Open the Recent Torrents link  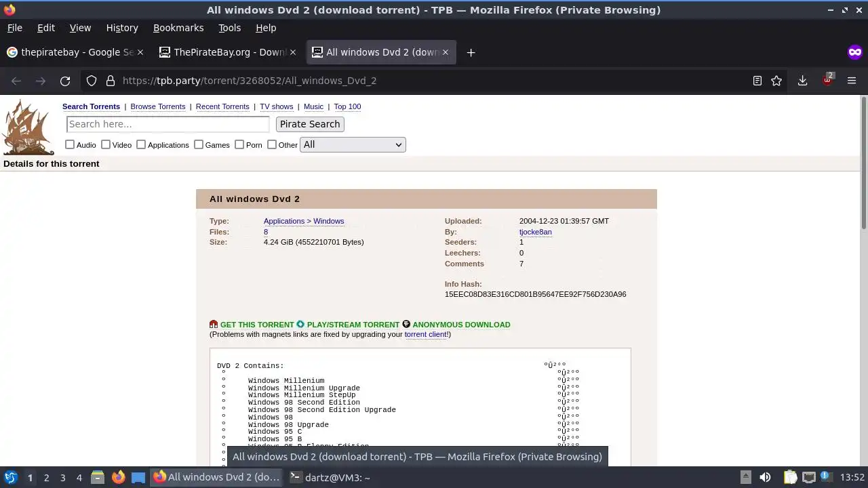click(x=222, y=106)
